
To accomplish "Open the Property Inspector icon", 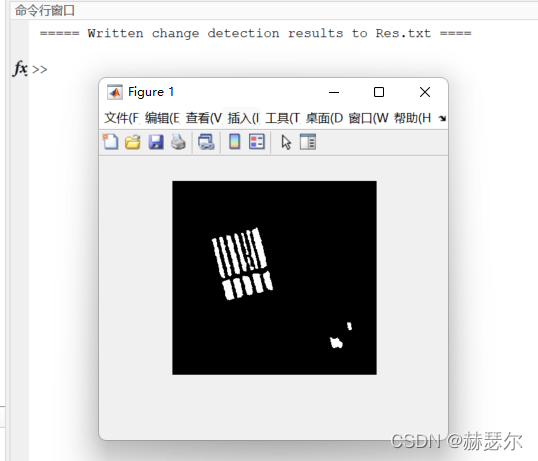I will 308,142.
